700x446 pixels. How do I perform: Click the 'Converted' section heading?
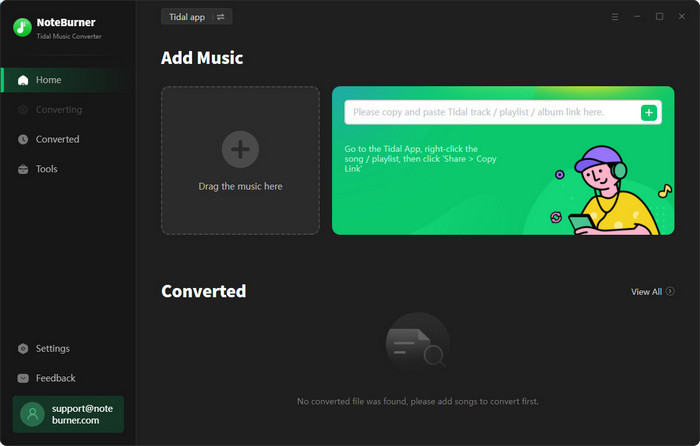[x=204, y=291]
